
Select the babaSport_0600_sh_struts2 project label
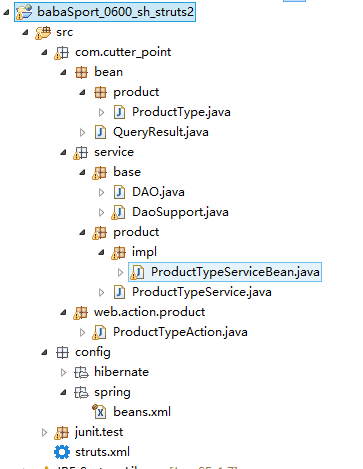(x=115, y=12)
